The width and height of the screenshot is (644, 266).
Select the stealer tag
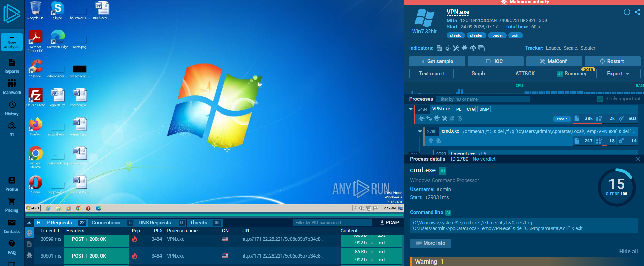(476, 35)
